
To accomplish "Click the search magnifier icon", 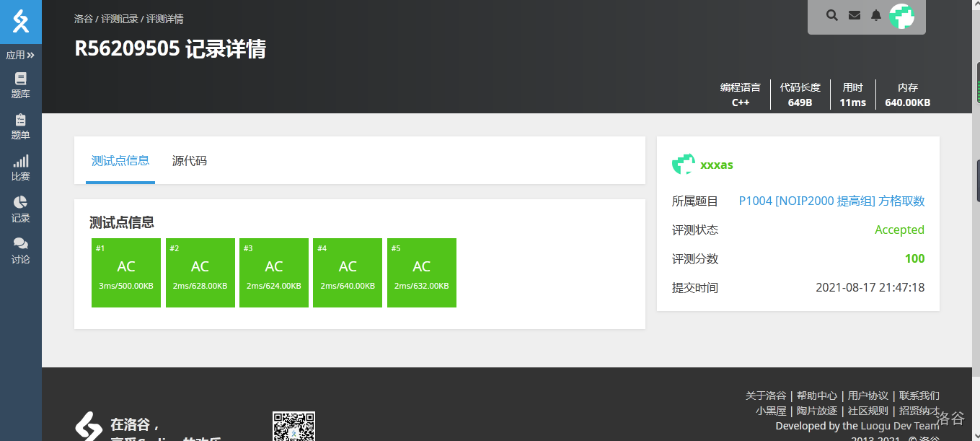I will coord(832,15).
